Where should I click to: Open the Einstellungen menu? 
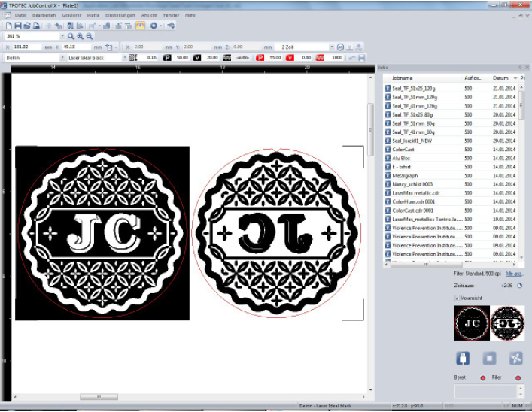(120, 15)
